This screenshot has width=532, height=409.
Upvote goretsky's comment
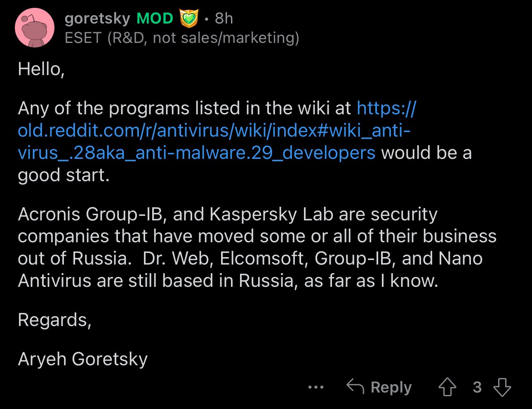pos(447,387)
